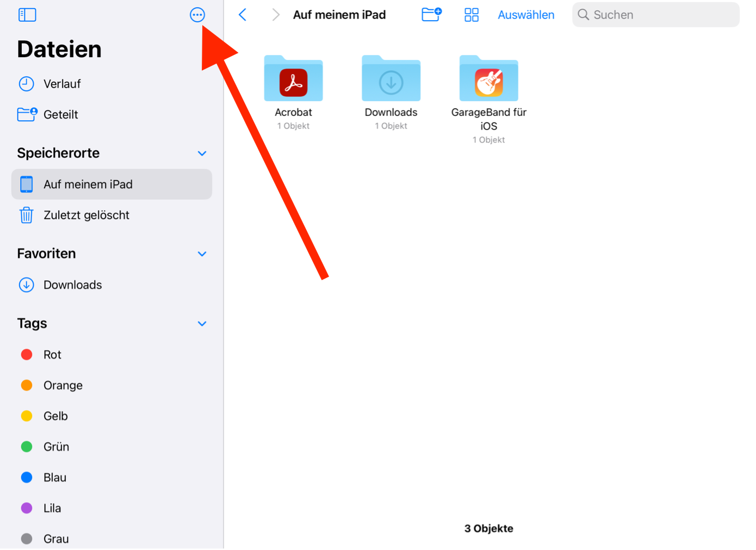Click the Suchen search field
The height and width of the screenshot is (550, 756).
coord(655,15)
